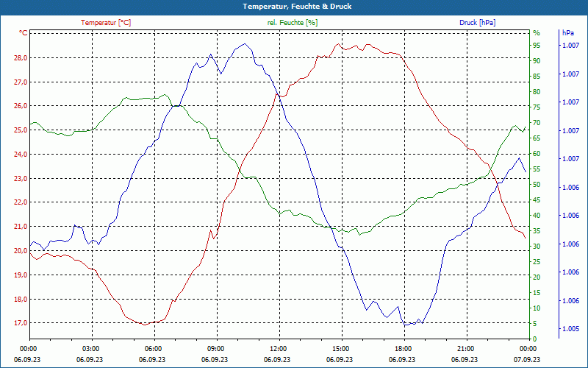Click the "30" humidity axis value
Screen dimensions: 588x368
(537, 247)
